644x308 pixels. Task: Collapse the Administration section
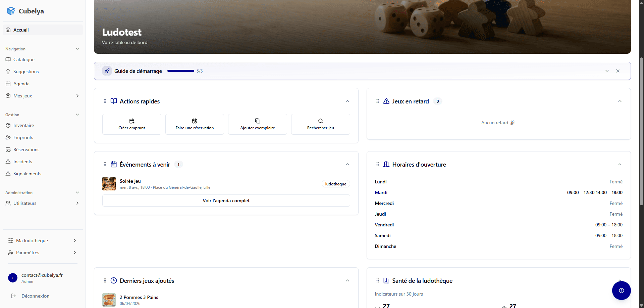point(77,192)
